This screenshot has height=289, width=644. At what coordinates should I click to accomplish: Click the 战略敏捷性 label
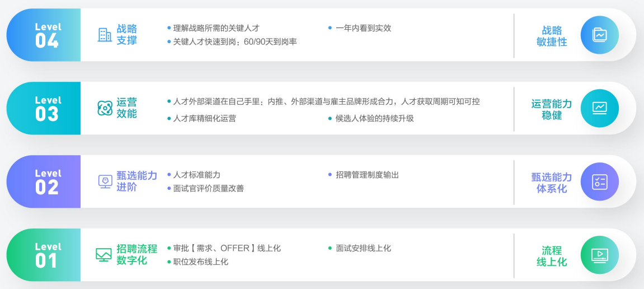[x=552, y=36]
